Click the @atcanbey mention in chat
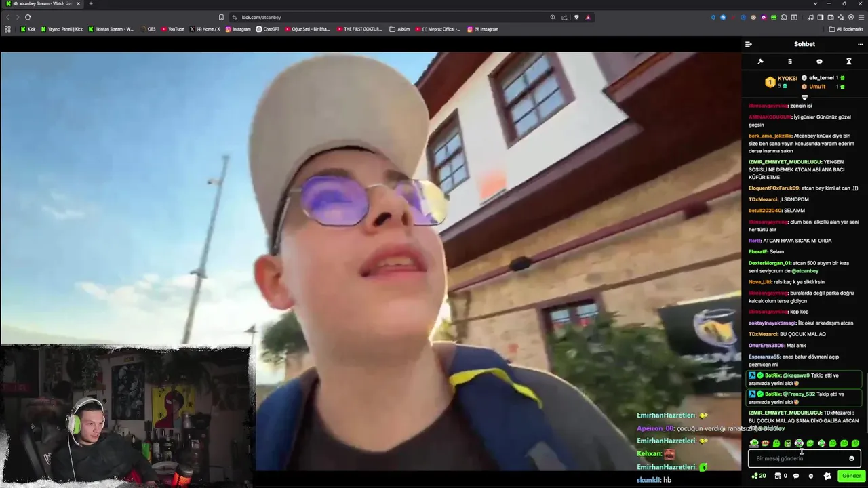The image size is (868, 488). point(805,271)
